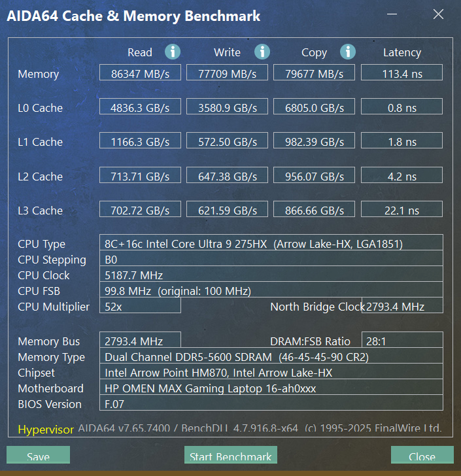Click the info icon beside Write
461x476 pixels.
click(x=262, y=52)
